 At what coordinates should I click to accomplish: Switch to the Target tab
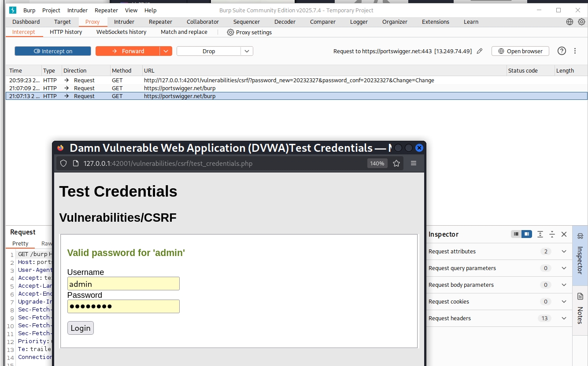(x=63, y=22)
